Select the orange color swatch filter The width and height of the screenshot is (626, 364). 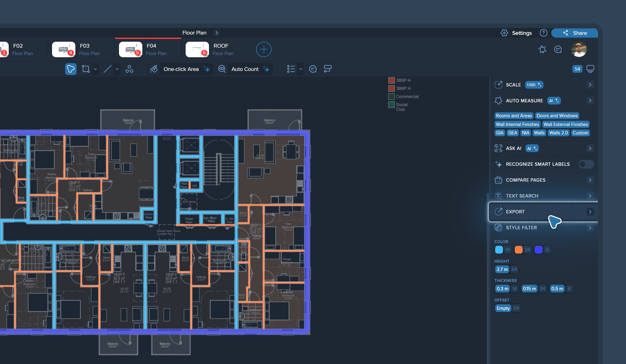click(518, 250)
